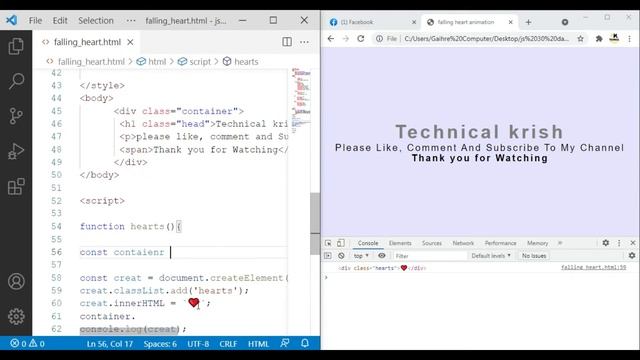Open Chrome extensions puzzle icon
Image resolution: width=640 pixels, height=360 pixels.
599,39
